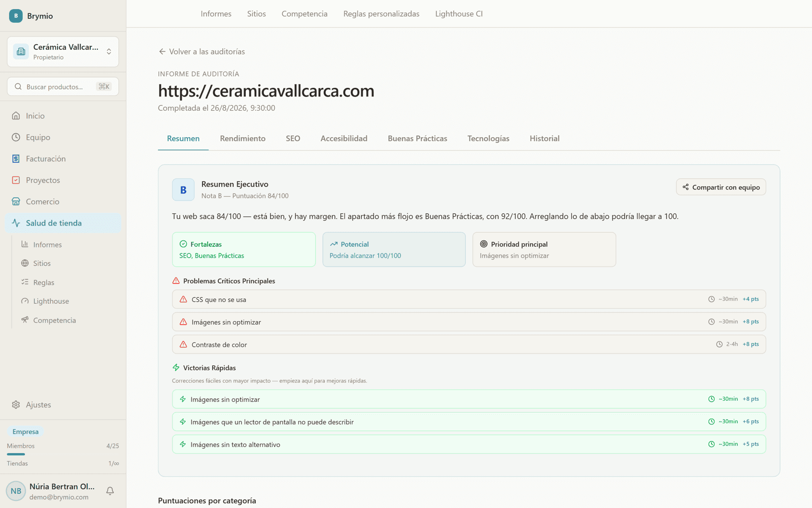Image resolution: width=812 pixels, height=508 pixels.
Task: Open the Historial tab
Action: coord(545,138)
